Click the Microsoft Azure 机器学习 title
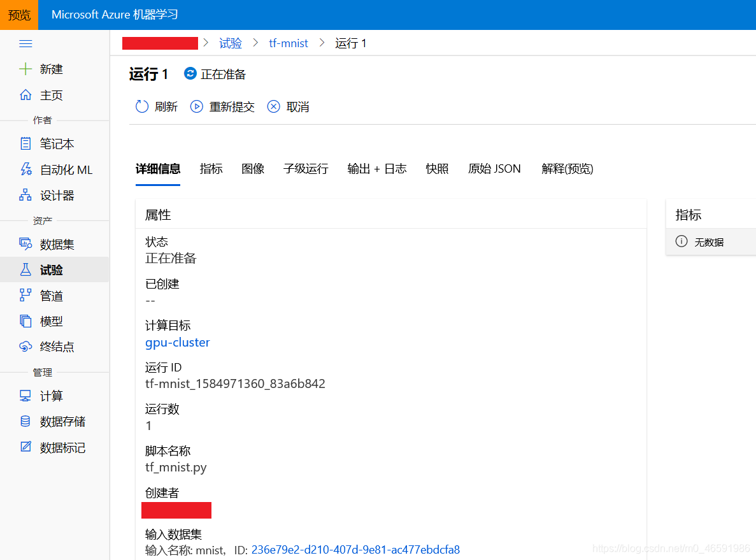 click(x=115, y=15)
